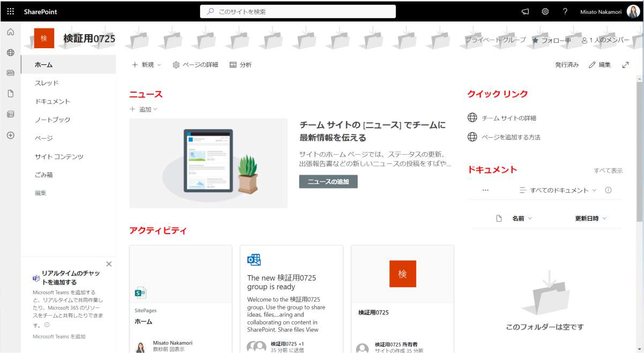
Task: Click globe icon beside ページを追加する方法
Action: (472, 137)
